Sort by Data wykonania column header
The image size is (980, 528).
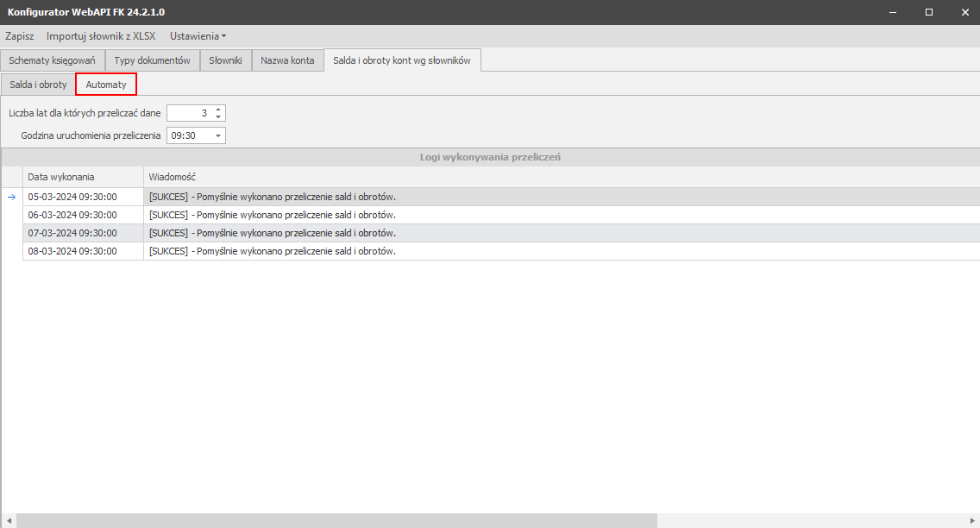83,177
